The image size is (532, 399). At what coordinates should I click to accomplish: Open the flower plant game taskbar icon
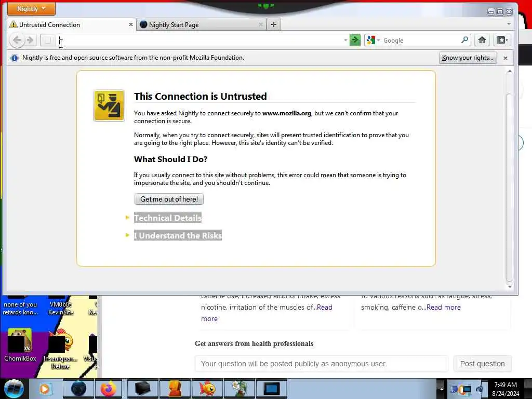click(x=240, y=389)
